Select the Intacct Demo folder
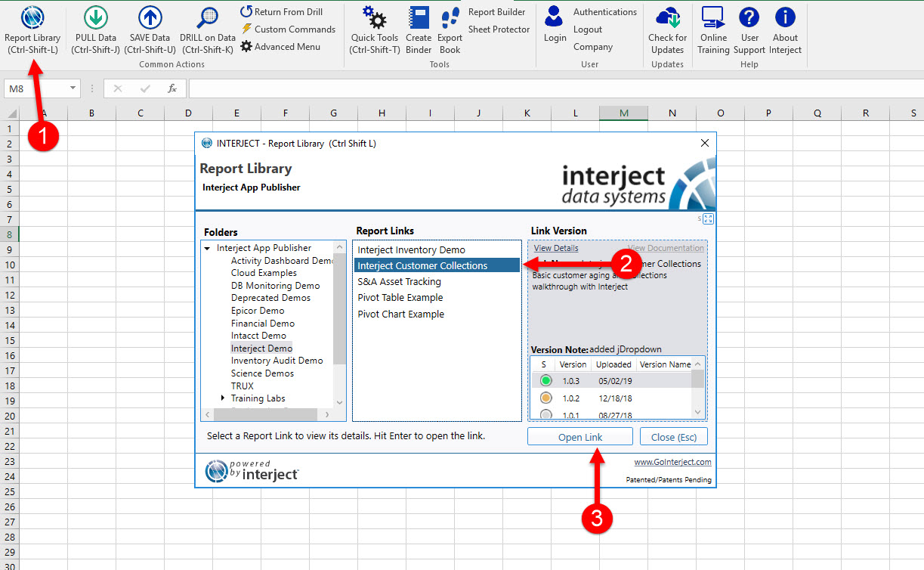 [x=258, y=336]
